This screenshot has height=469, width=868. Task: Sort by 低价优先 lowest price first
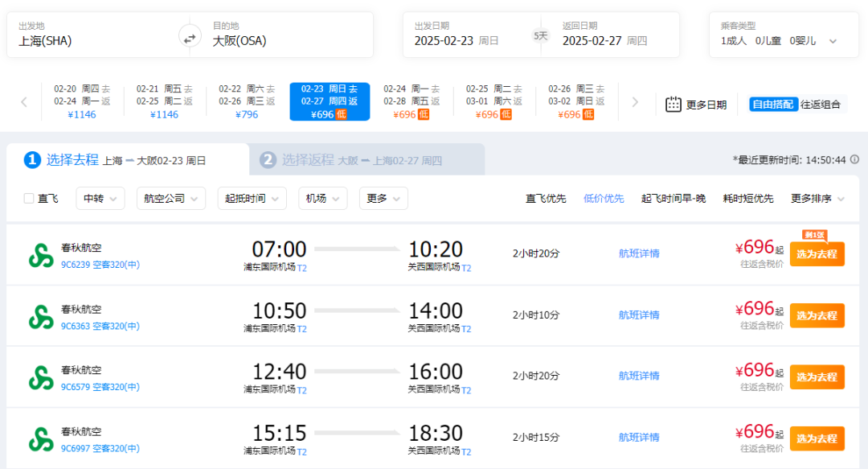604,199
